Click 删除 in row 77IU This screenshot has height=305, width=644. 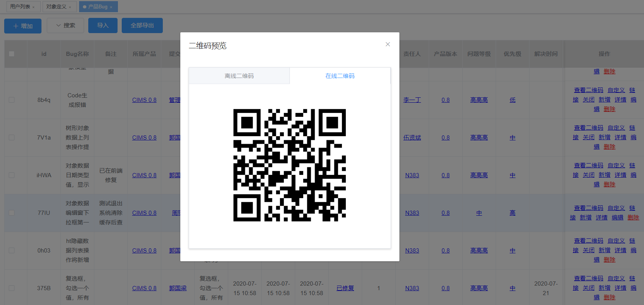pyautogui.click(x=633, y=218)
